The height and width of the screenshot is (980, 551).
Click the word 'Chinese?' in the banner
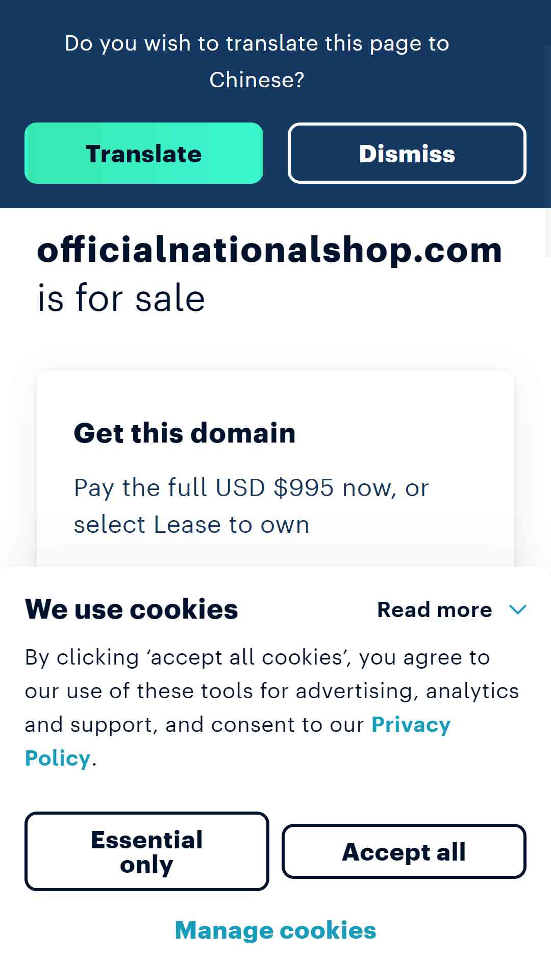257,80
